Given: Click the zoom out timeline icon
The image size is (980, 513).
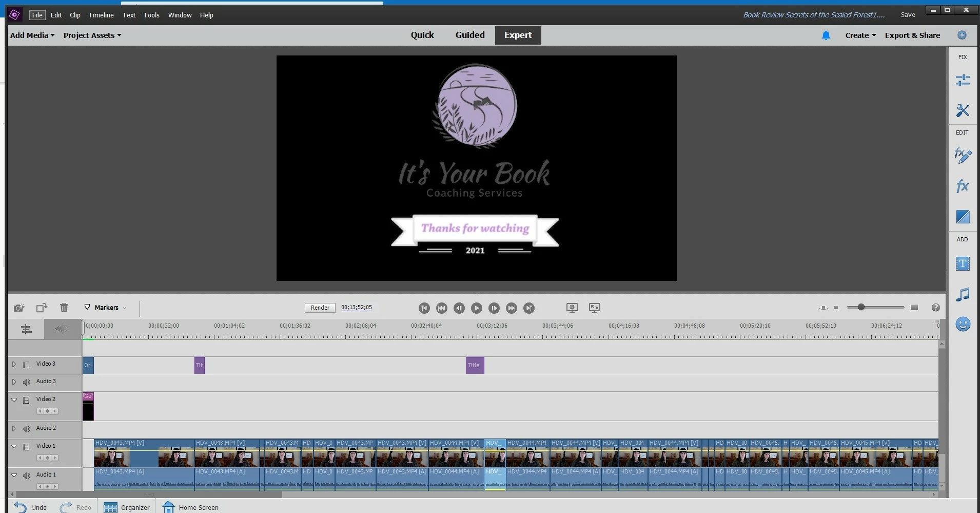Looking at the screenshot, I should tap(836, 308).
